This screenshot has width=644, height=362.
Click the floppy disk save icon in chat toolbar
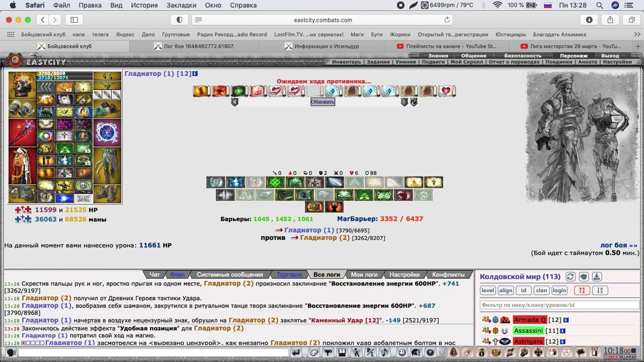[342, 353]
